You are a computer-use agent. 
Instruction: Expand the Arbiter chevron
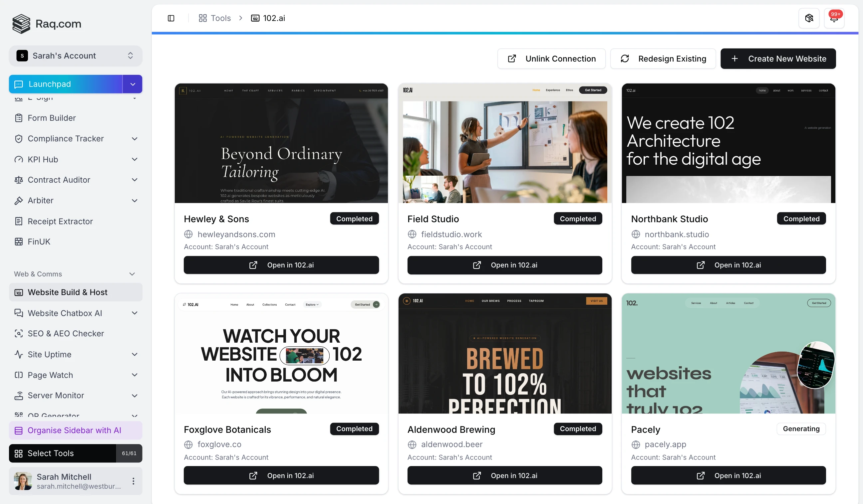tap(135, 201)
